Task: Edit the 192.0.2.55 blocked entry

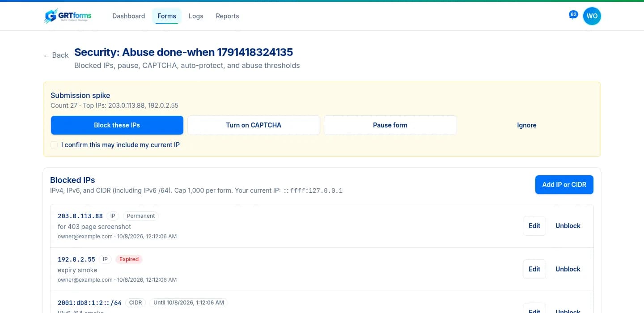Action: 534,269
